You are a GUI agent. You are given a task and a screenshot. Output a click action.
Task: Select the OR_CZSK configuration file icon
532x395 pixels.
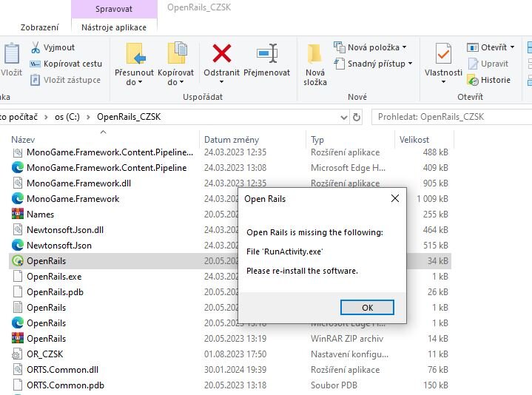click(x=18, y=354)
